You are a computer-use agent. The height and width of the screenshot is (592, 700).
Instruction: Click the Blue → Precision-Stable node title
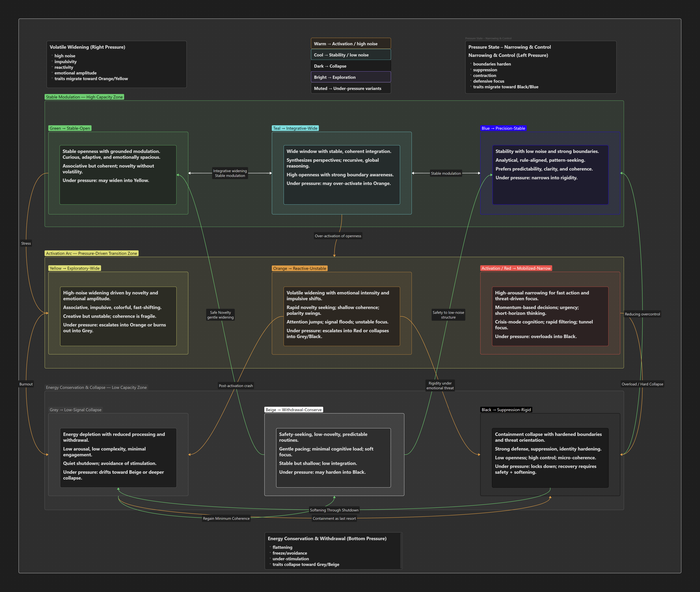(503, 128)
